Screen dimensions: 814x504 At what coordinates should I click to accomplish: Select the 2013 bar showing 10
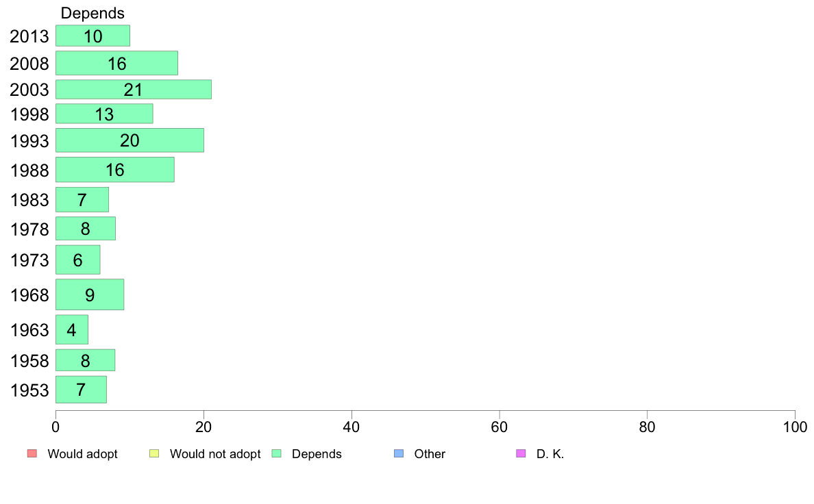(x=93, y=36)
